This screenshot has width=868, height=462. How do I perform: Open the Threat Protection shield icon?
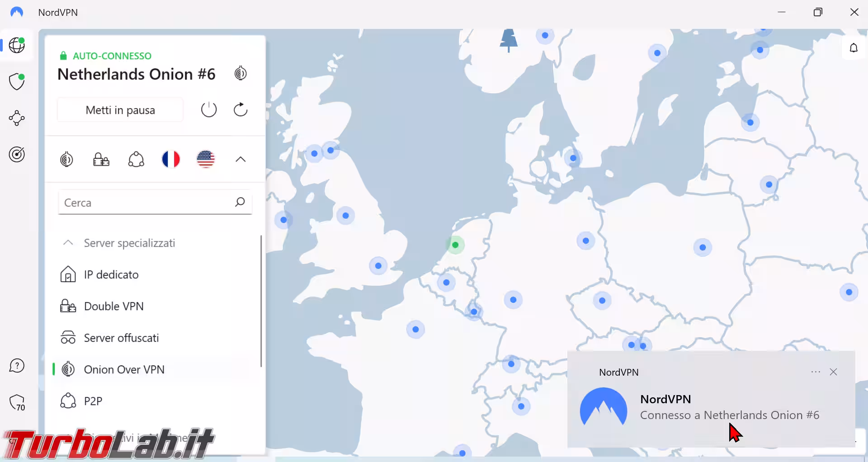tap(17, 82)
